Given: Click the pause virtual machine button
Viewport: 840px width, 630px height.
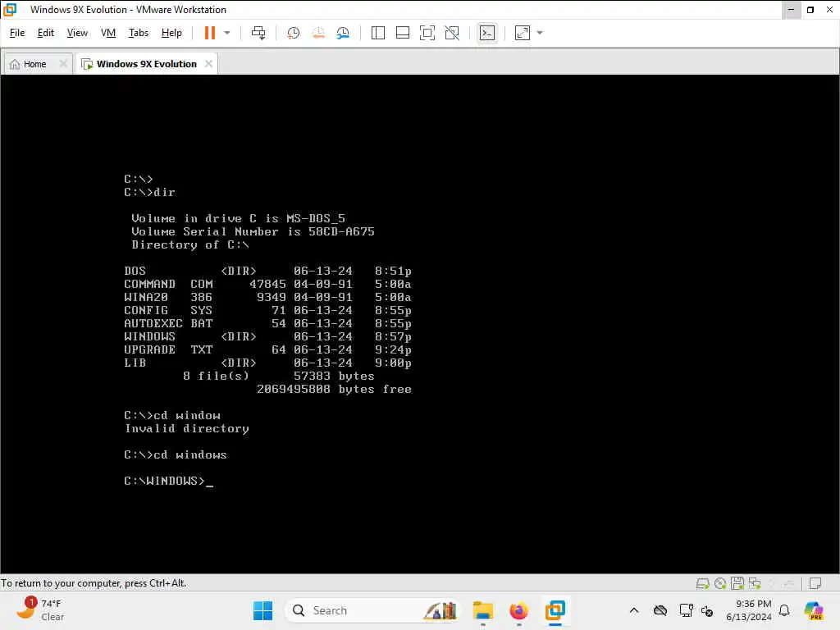Looking at the screenshot, I should (209, 33).
